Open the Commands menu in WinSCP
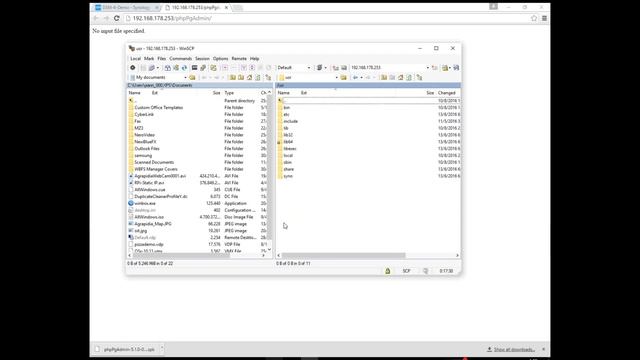Viewport: 640px width, 360px height. [180, 59]
